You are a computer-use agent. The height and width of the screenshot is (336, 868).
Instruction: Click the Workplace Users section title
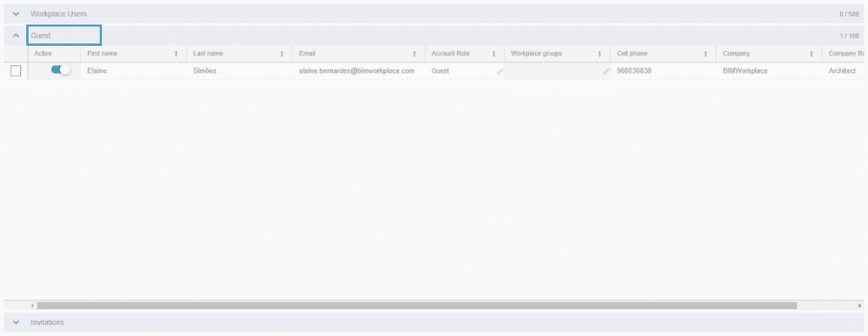tap(58, 14)
